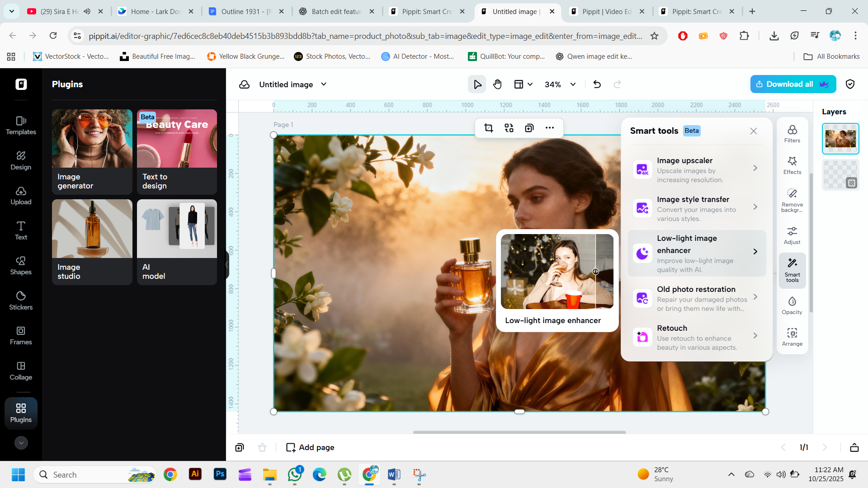Open the Adjust settings icon
The width and height of the screenshot is (868, 488).
coord(792,235)
